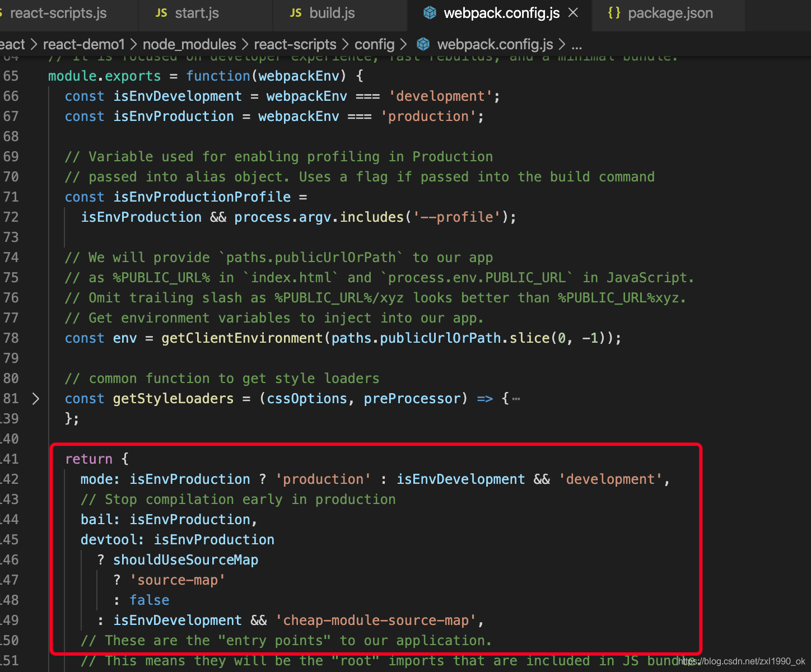Click the JS icon on the start.js tab
Viewport: 811px width, 672px height.
coord(161,13)
